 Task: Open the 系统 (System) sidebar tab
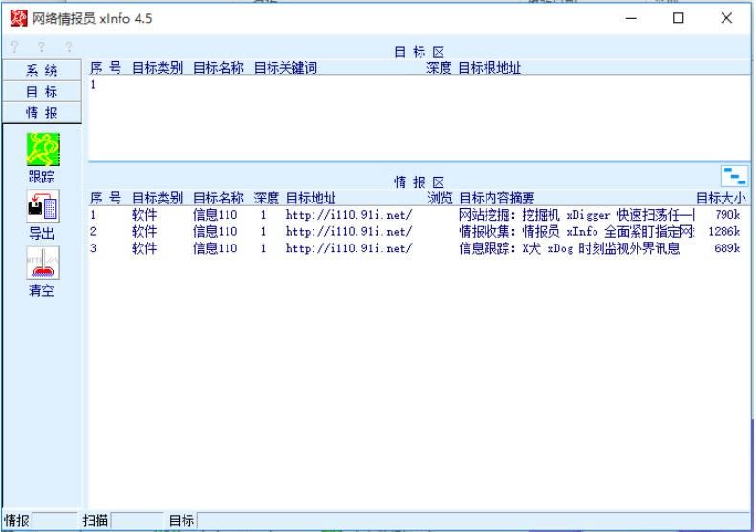[41, 71]
